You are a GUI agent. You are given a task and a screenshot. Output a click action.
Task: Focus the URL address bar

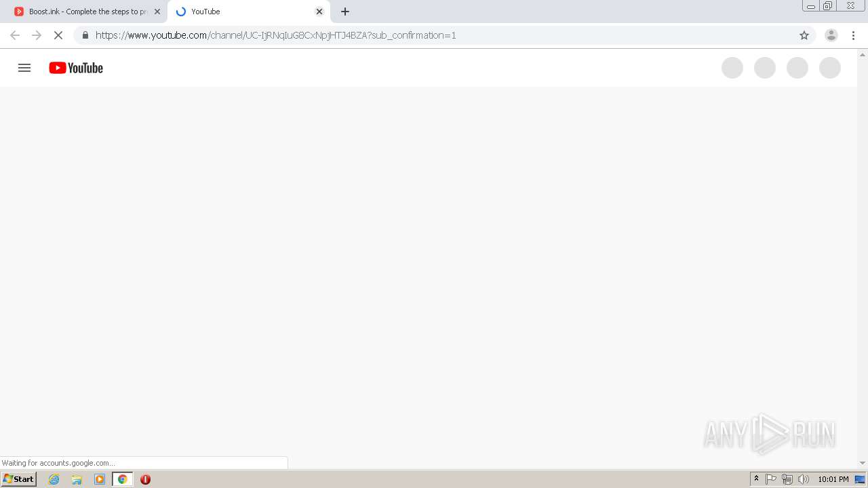click(x=444, y=35)
